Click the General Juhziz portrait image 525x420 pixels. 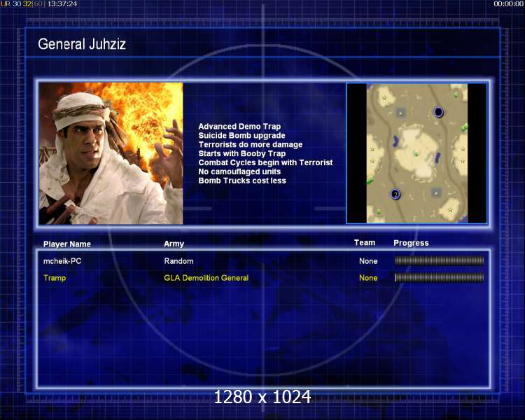(x=111, y=153)
